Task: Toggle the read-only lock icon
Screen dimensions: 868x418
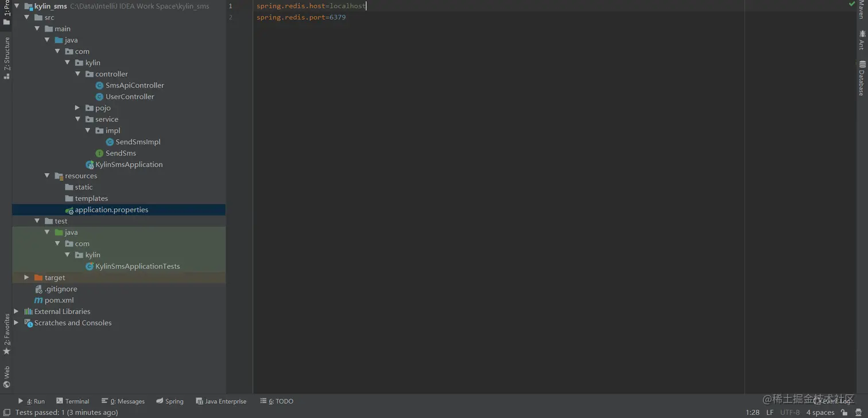Action: click(845, 412)
